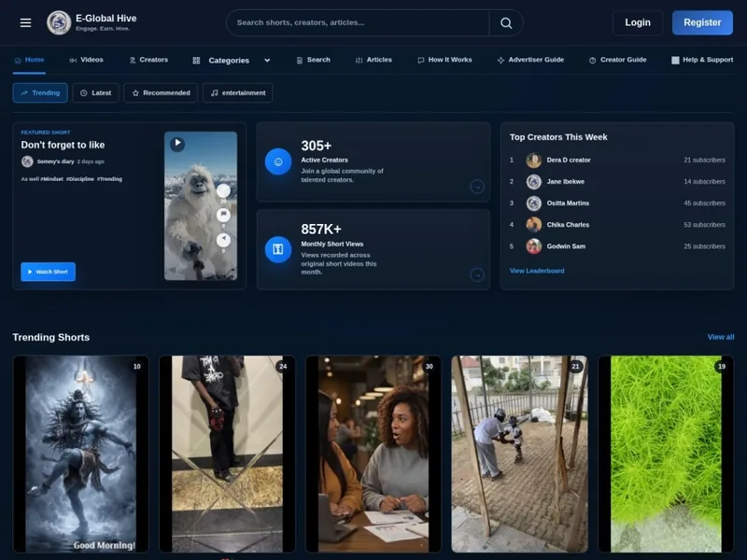The width and height of the screenshot is (747, 560).
Task: Like the featured short video
Action: tap(223, 191)
